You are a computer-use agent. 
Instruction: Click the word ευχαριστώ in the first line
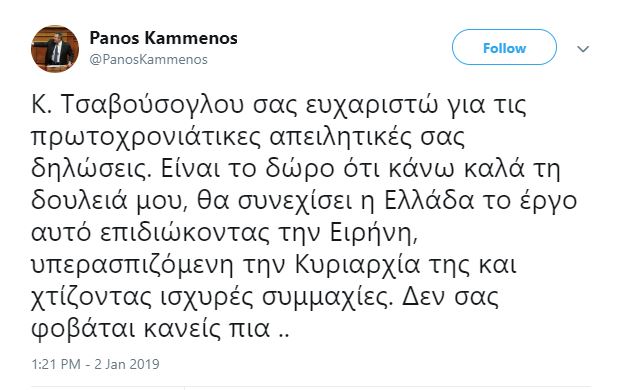(x=372, y=106)
